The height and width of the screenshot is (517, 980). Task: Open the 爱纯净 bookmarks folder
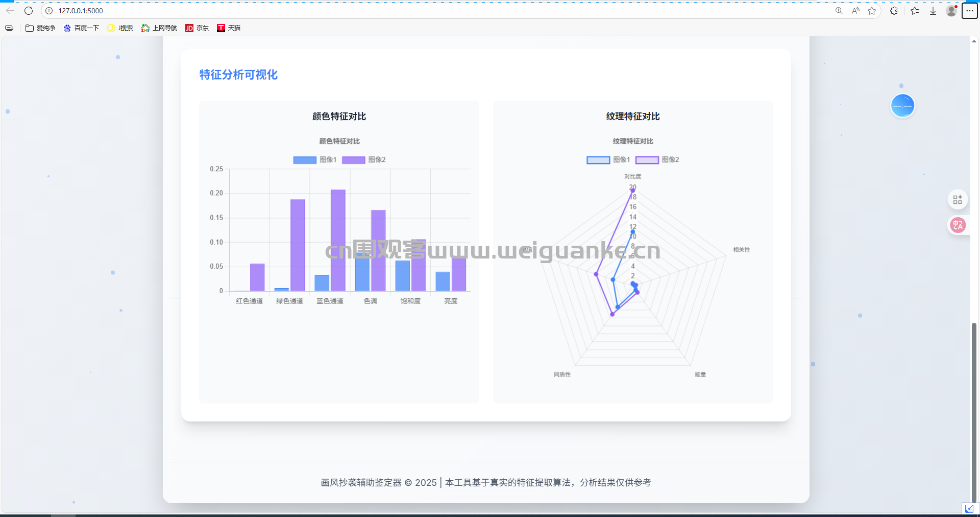pos(40,28)
